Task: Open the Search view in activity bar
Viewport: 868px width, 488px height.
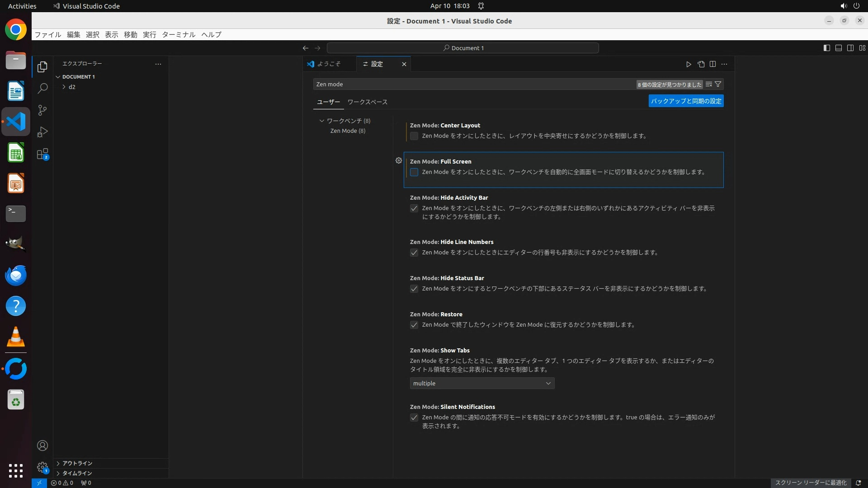Action: point(42,89)
